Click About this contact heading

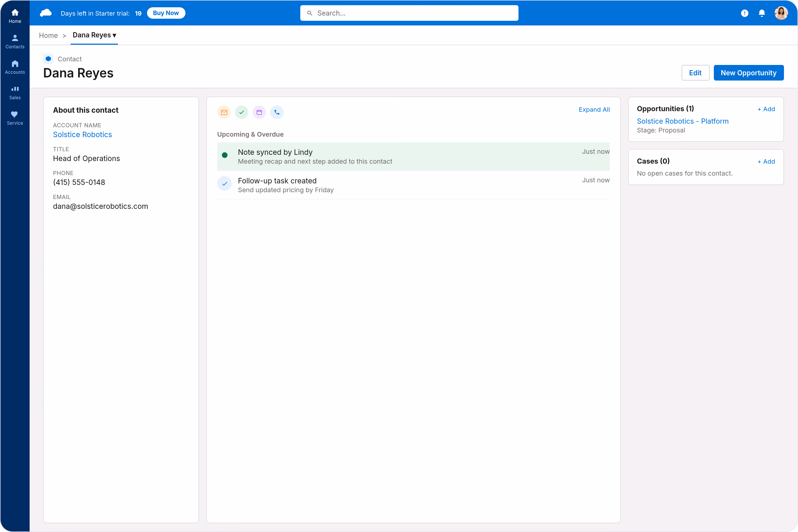pos(86,110)
